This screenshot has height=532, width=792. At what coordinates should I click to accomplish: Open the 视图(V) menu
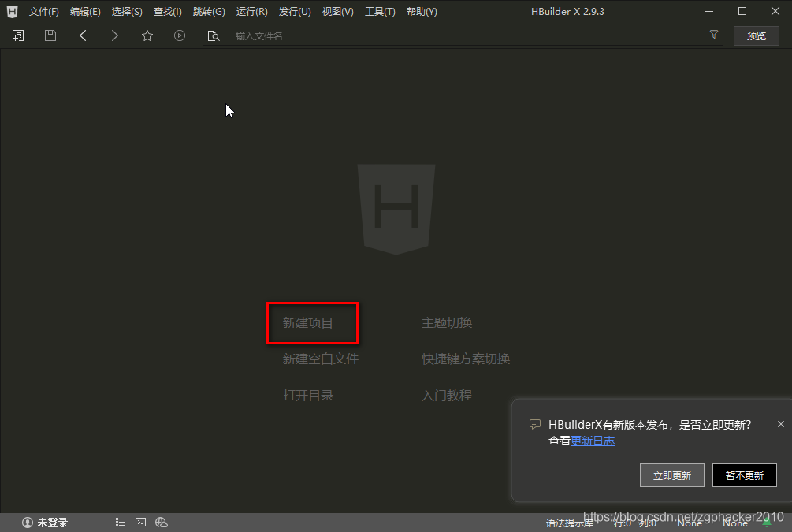[x=338, y=12]
